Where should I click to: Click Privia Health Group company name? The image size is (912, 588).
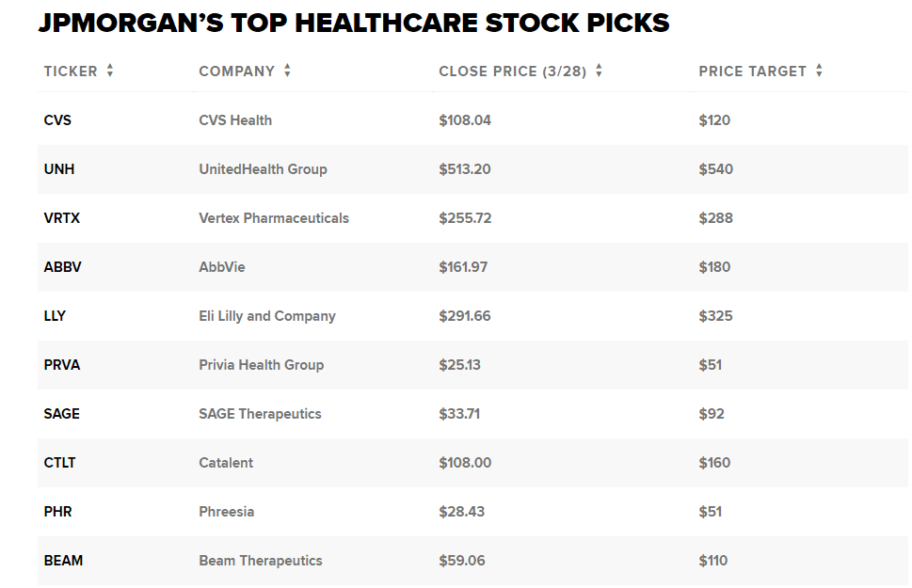(x=262, y=365)
